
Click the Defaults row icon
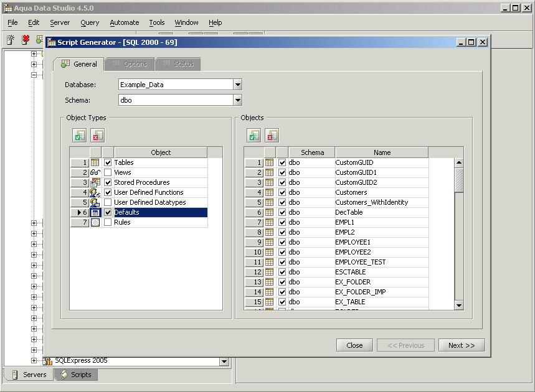point(95,212)
